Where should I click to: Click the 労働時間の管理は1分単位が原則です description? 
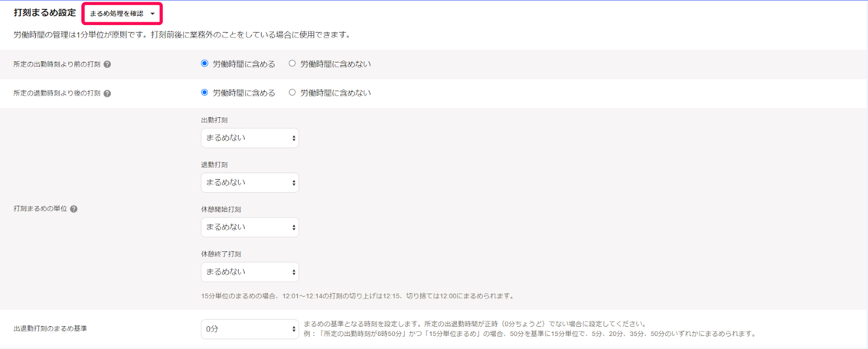click(183, 35)
